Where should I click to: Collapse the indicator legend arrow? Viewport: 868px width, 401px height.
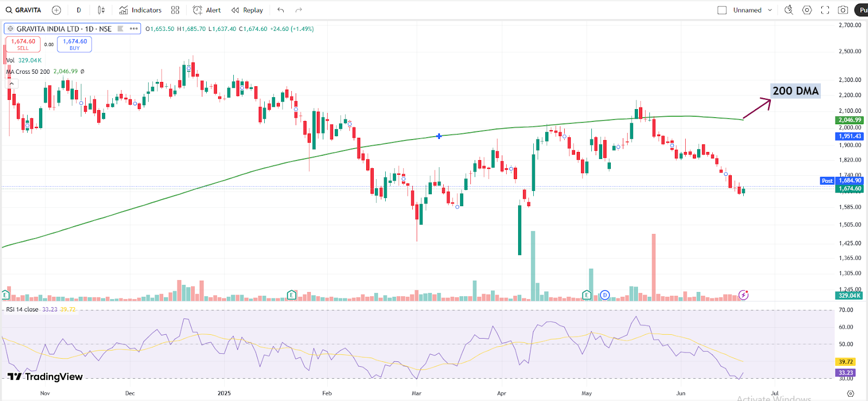[x=11, y=84]
